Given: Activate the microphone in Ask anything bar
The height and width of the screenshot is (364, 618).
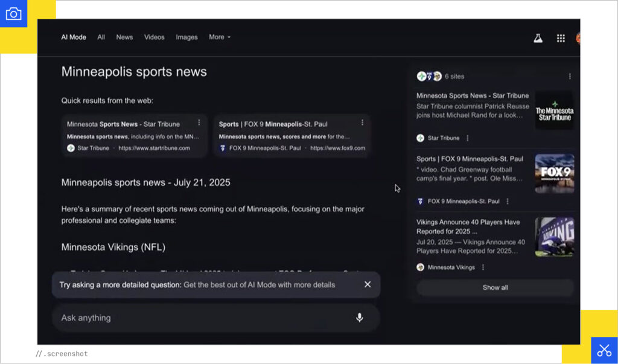Looking at the screenshot, I should (x=360, y=318).
